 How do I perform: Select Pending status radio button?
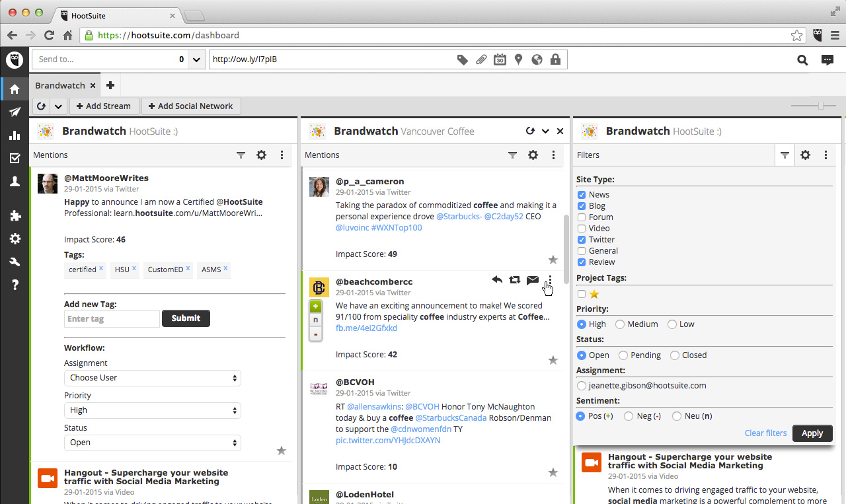point(623,355)
